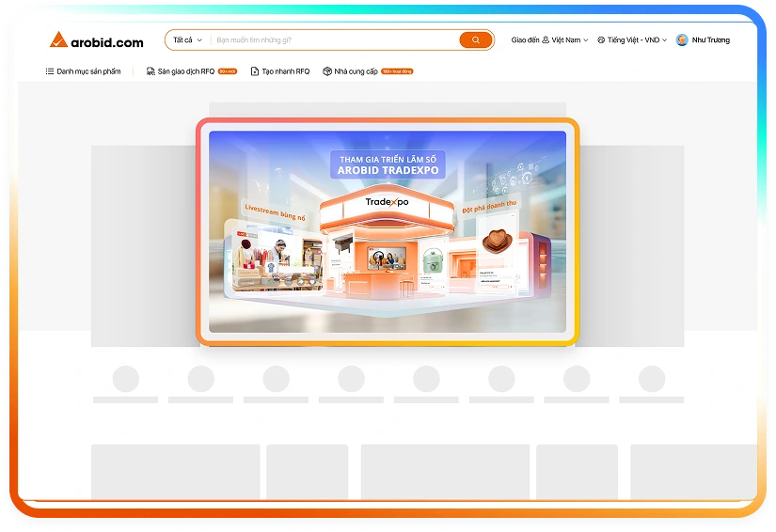Click the location person icon beside Việt Nam
Viewport: 776px width, 532px height.
[x=546, y=40]
